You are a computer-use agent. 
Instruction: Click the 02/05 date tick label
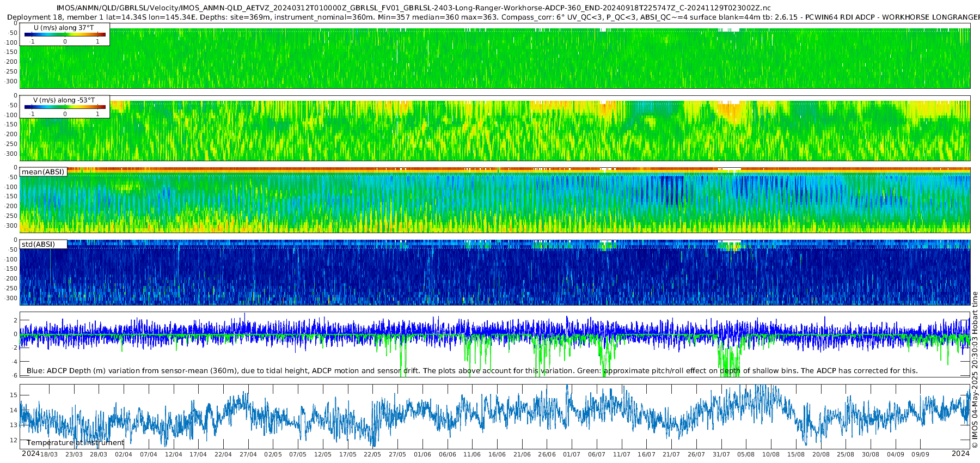pyautogui.click(x=273, y=454)
